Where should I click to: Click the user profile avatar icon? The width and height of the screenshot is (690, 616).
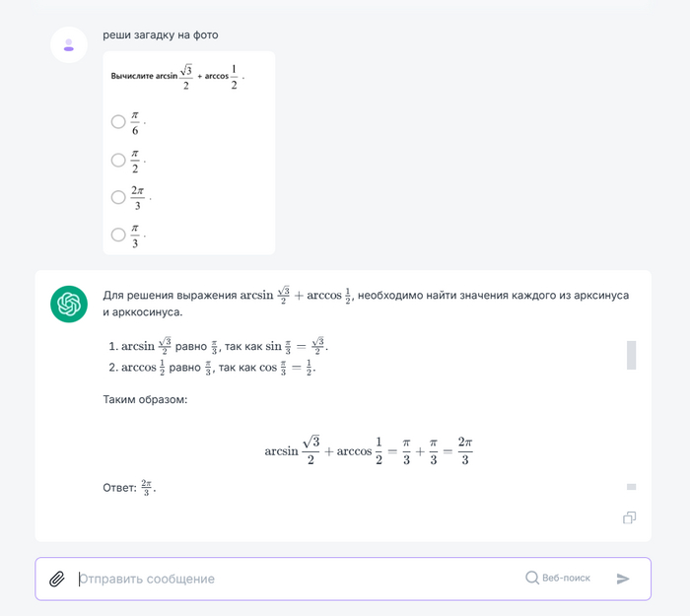69,44
